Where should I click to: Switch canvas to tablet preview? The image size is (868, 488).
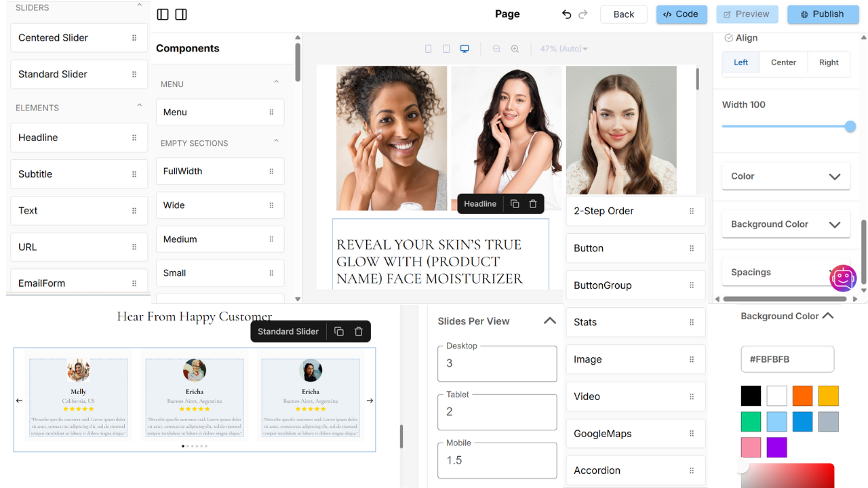tap(446, 48)
